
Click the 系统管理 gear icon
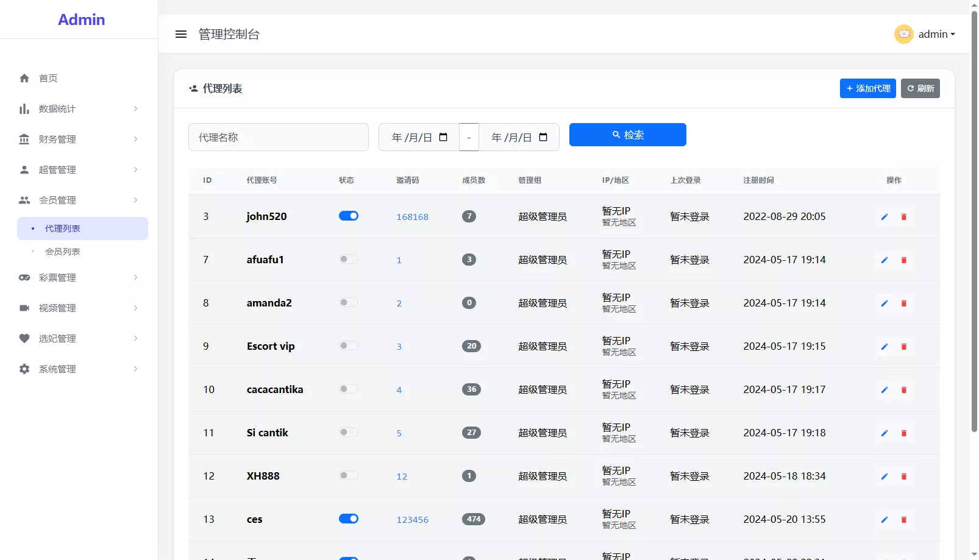click(x=24, y=369)
